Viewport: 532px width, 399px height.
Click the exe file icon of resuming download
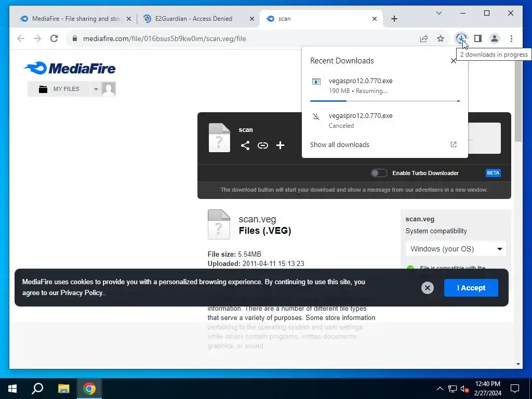[316, 82]
